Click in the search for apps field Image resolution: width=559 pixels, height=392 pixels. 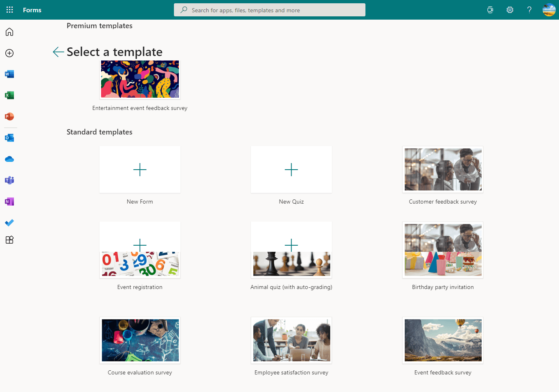pyautogui.click(x=270, y=10)
